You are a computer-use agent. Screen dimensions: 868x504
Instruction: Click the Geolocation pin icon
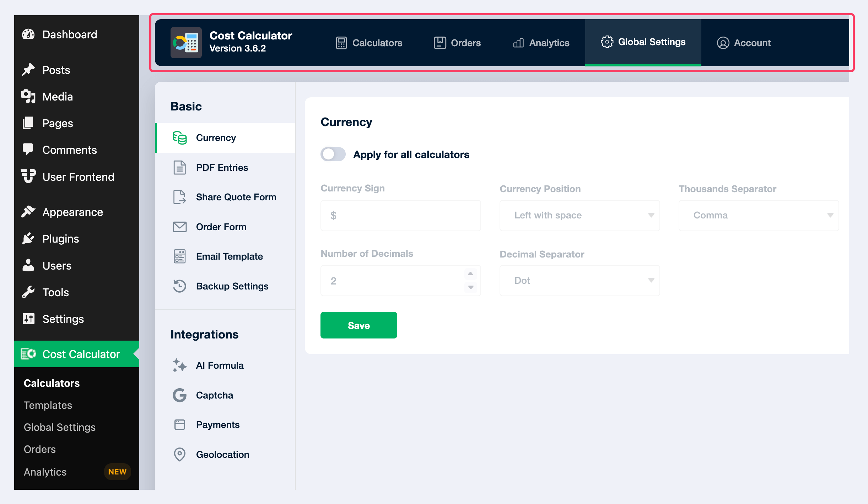[x=179, y=455]
